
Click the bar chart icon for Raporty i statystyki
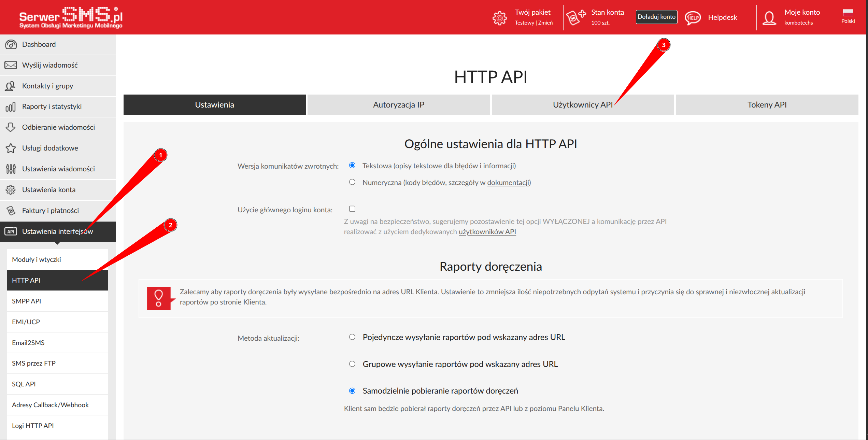[11, 107]
